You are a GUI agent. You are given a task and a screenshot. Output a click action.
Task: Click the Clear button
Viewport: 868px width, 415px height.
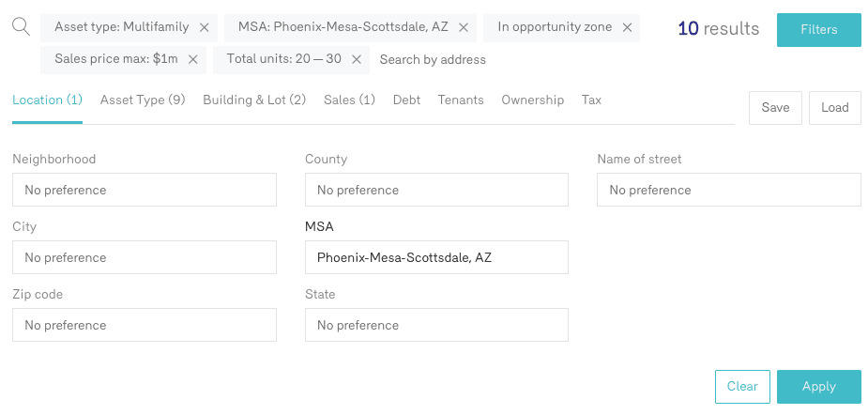point(742,387)
